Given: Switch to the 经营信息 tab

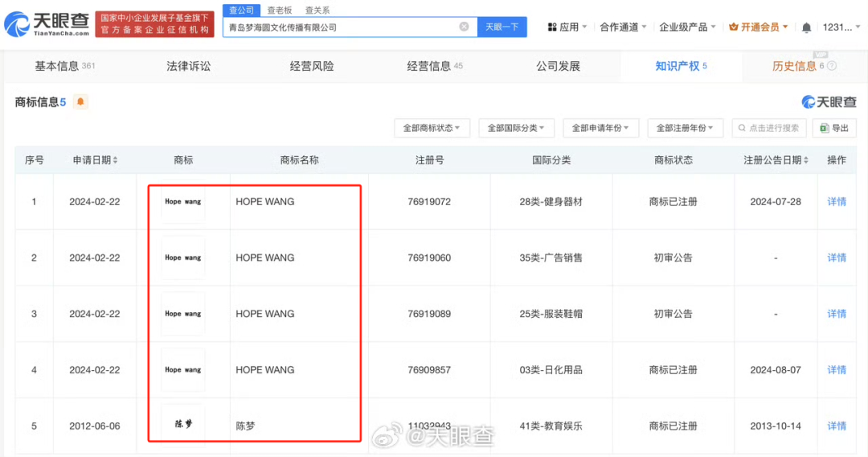Looking at the screenshot, I should pos(435,66).
